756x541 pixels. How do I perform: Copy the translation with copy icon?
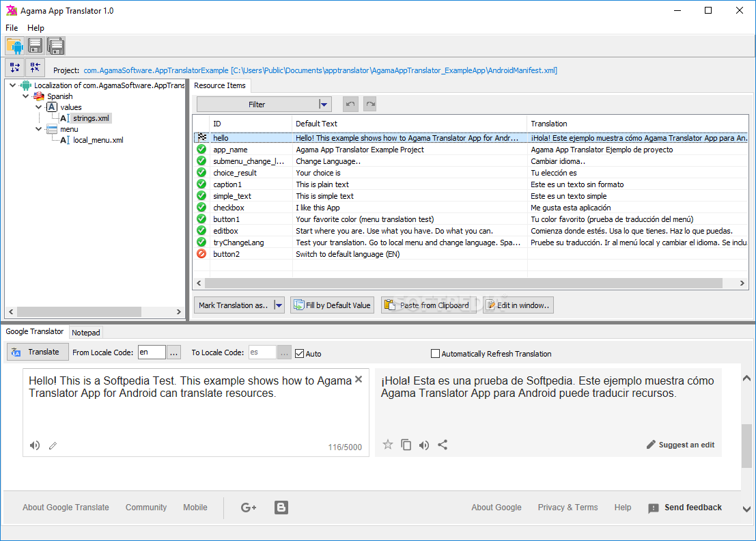406,445
